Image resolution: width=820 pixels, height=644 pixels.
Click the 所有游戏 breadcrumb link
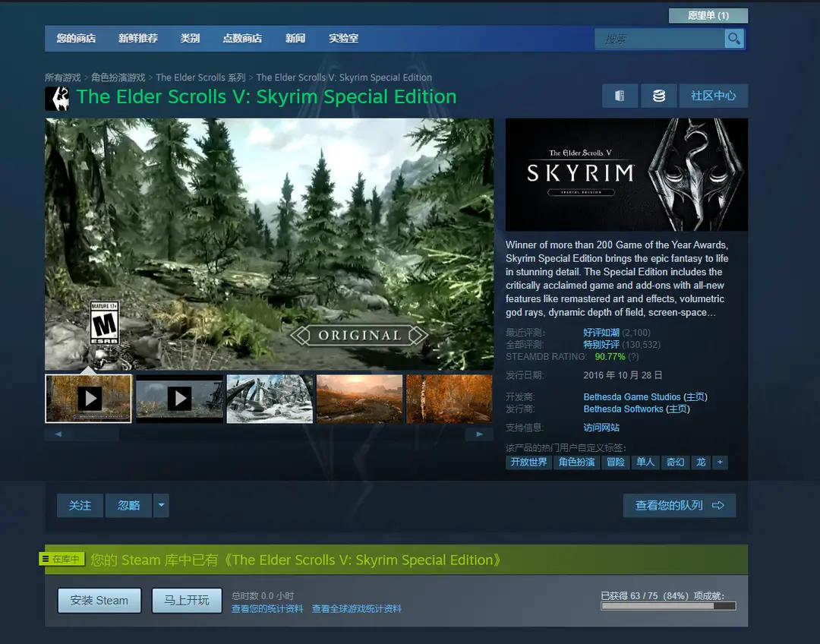[x=63, y=77]
